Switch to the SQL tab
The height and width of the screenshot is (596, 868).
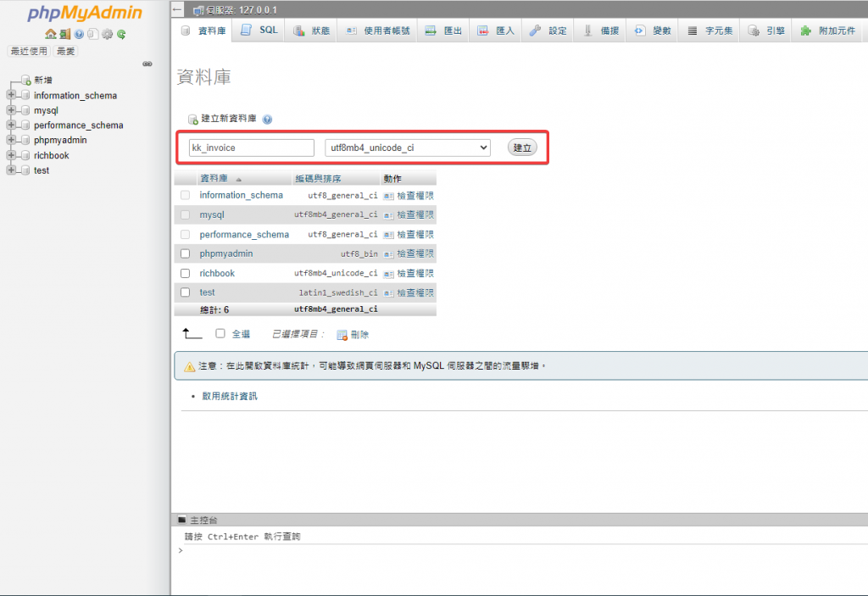pyautogui.click(x=259, y=31)
